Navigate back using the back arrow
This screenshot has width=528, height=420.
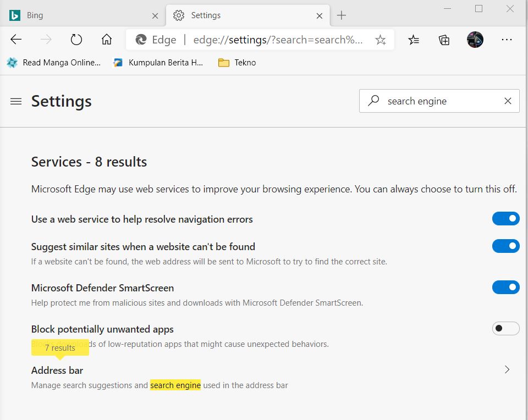point(15,40)
